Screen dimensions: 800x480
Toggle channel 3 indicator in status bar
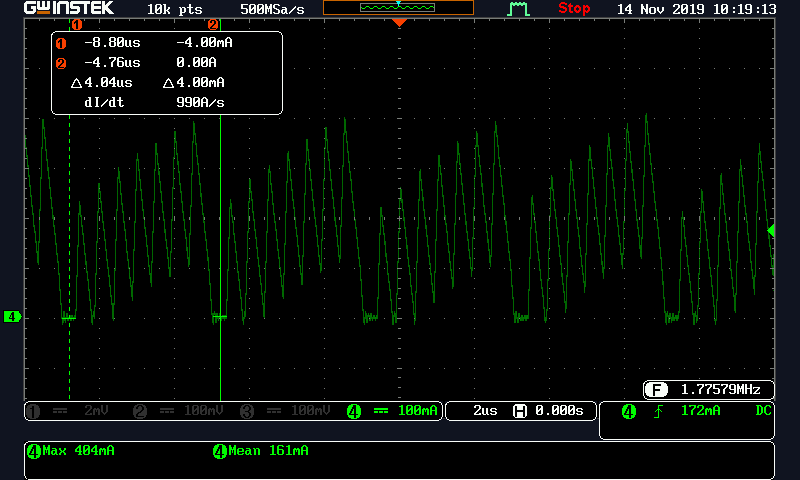(247, 411)
